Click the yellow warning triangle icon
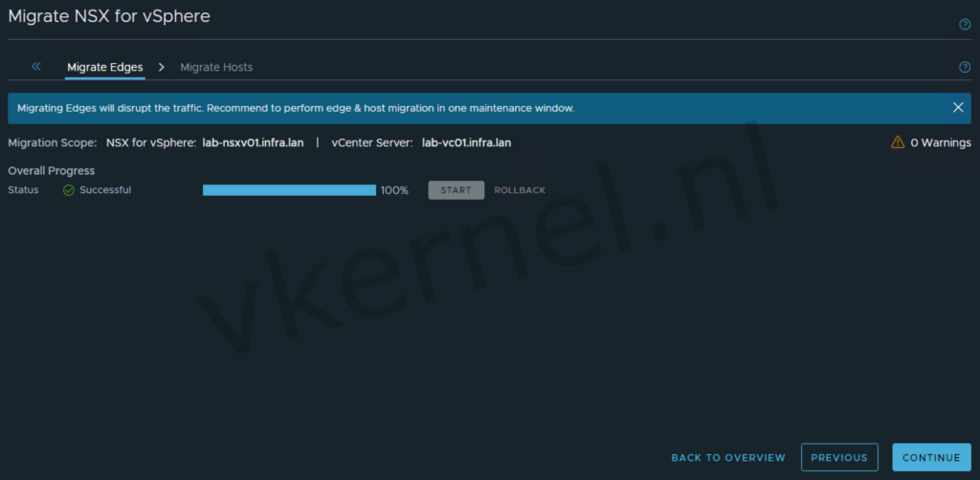This screenshot has width=980, height=480. click(x=897, y=142)
